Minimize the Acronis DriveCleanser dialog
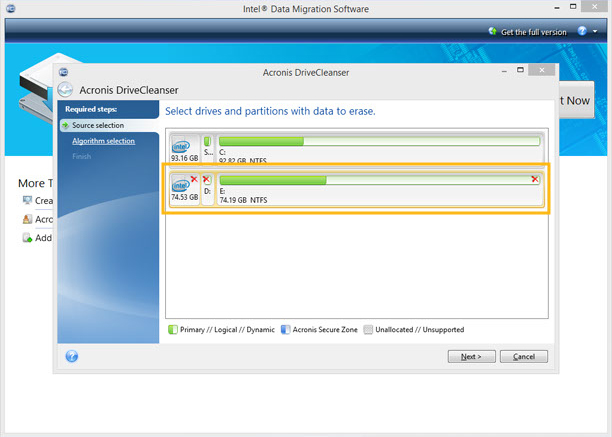This screenshot has height=437, width=612. (x=504, y=71)
